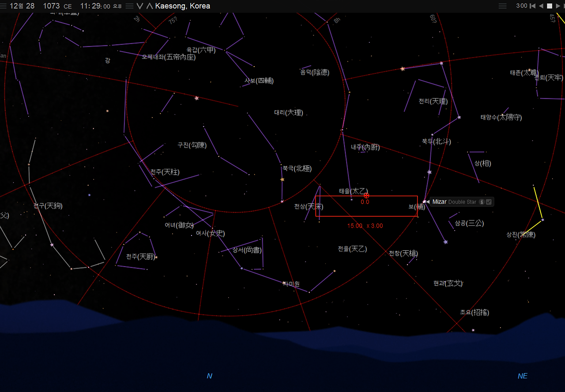This screenshot has width=565, height=392.
Task: Select the 초요(招搖) label
Action: point(475,312)
